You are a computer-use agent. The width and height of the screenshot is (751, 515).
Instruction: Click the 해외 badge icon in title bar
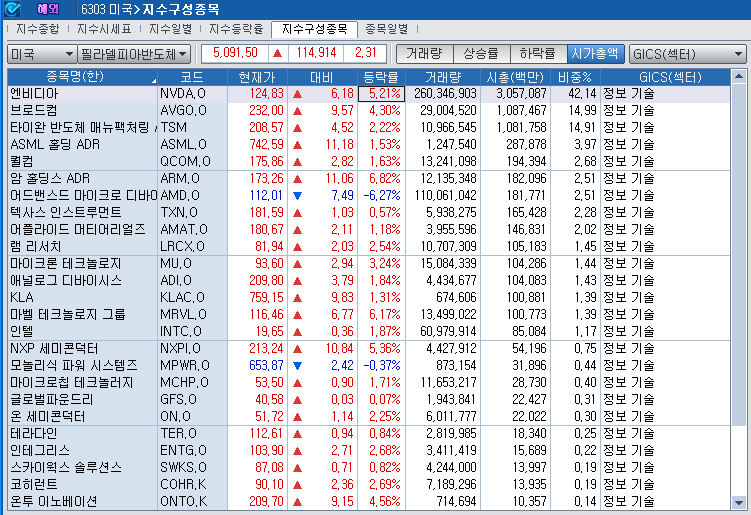click(47, 9)
